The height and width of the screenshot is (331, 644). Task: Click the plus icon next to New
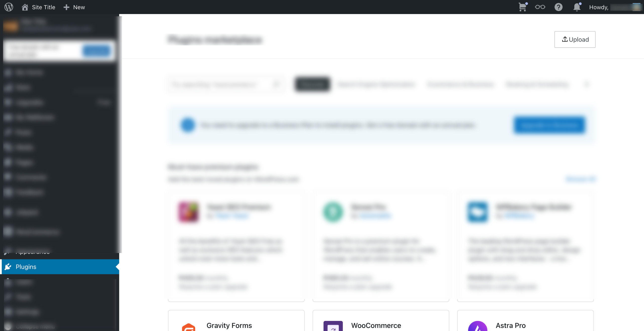(x=66, y=7)
